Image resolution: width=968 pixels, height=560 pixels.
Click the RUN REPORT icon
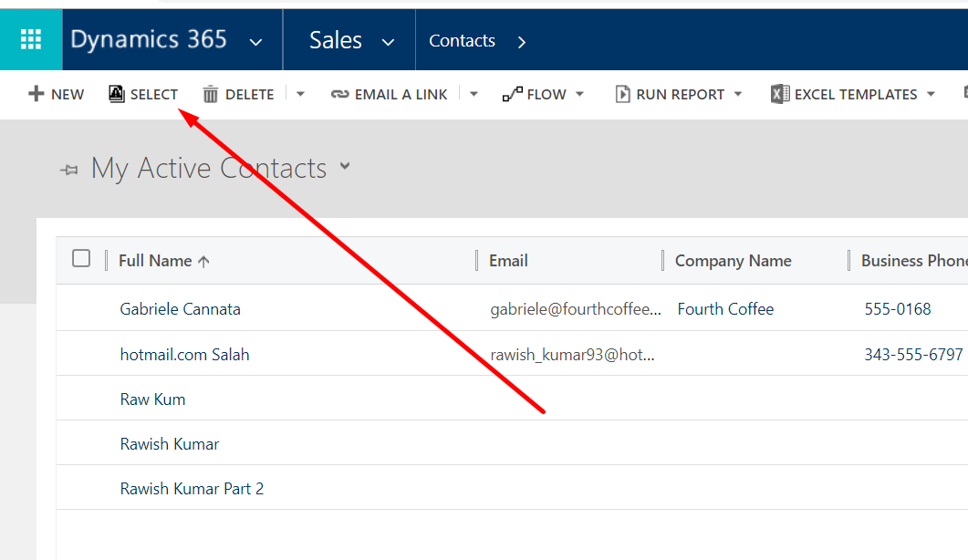tap(623, 94)
